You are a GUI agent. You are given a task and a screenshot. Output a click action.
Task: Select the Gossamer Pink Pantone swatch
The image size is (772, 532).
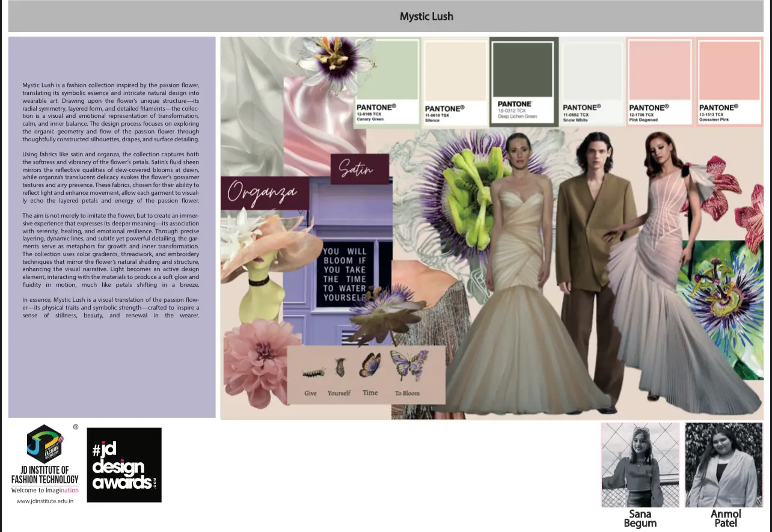point(730,81)
